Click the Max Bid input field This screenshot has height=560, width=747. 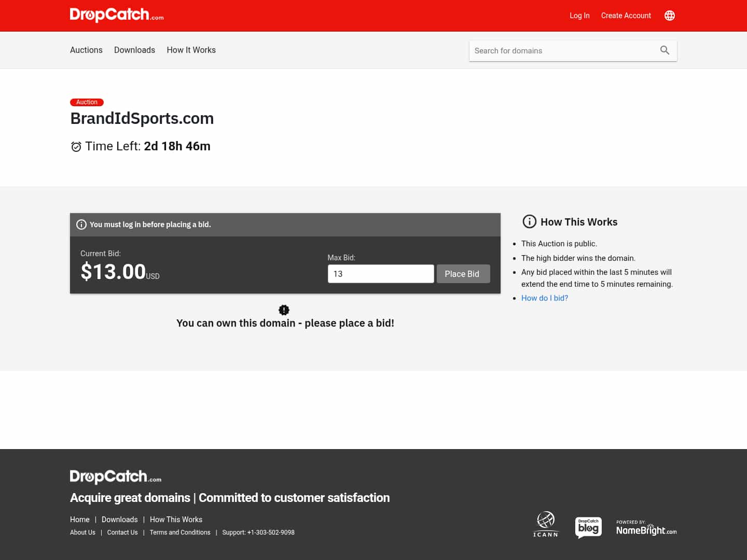[381, 273]
